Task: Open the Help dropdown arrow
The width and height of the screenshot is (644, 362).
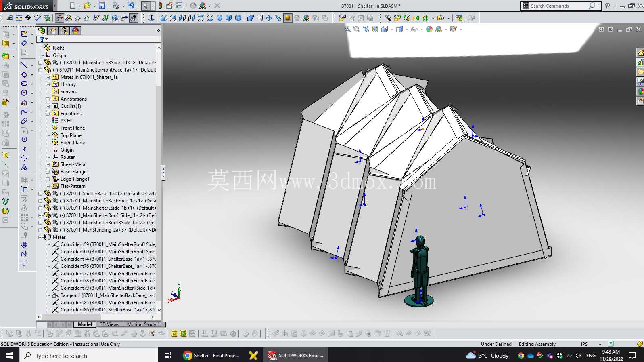Action: point(614,6)
